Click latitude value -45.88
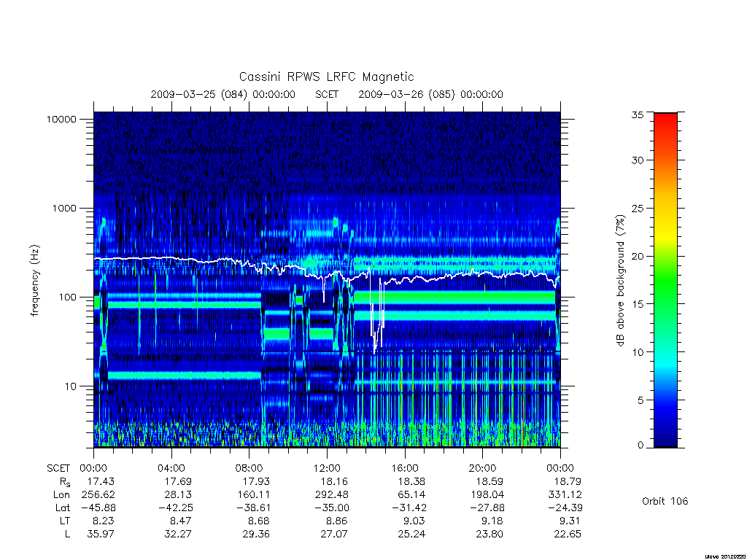 [x=98, y=507]
